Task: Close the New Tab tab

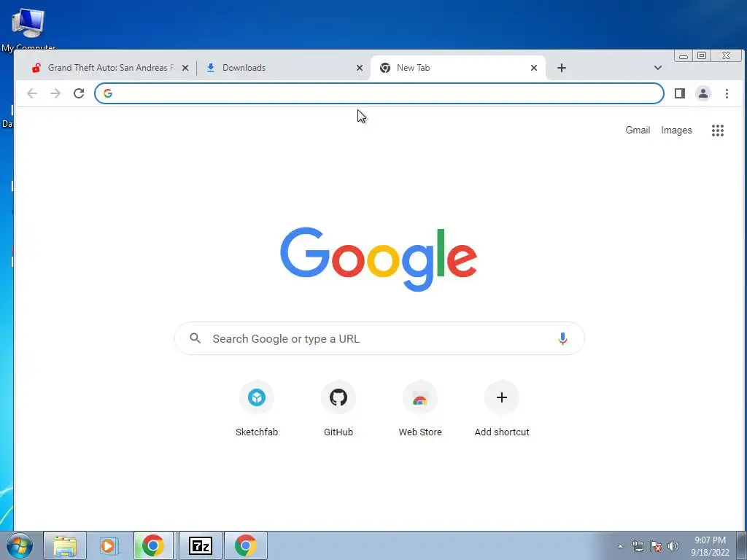Action: [x=534, y=68]
